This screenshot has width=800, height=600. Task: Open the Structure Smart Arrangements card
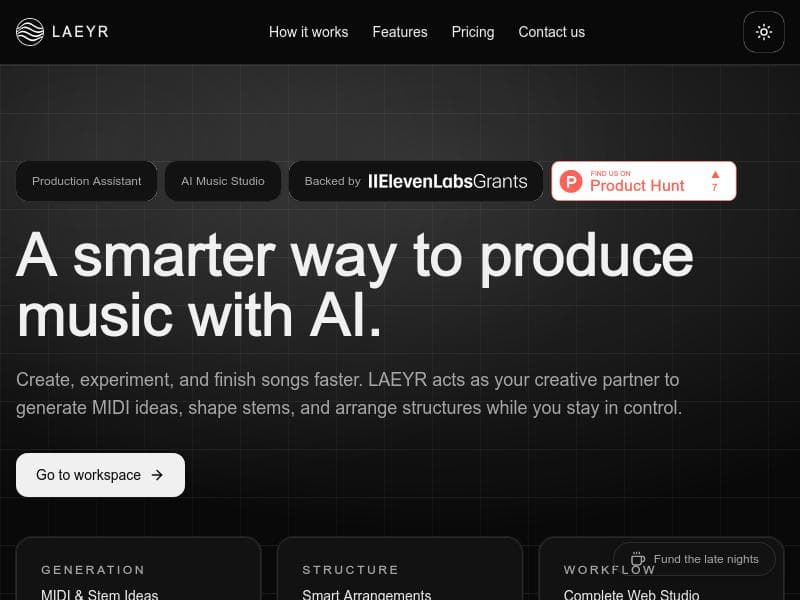tap(399, 568)
